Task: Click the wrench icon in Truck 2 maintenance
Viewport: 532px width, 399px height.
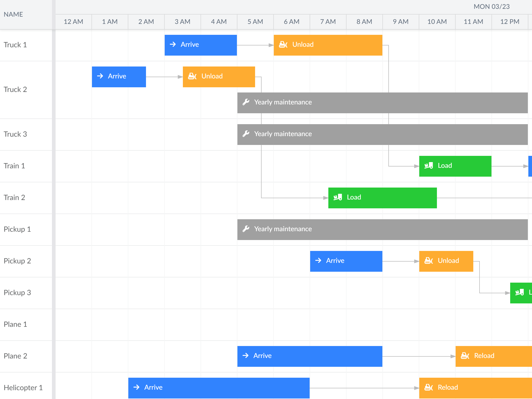Action: click(246, 102)
